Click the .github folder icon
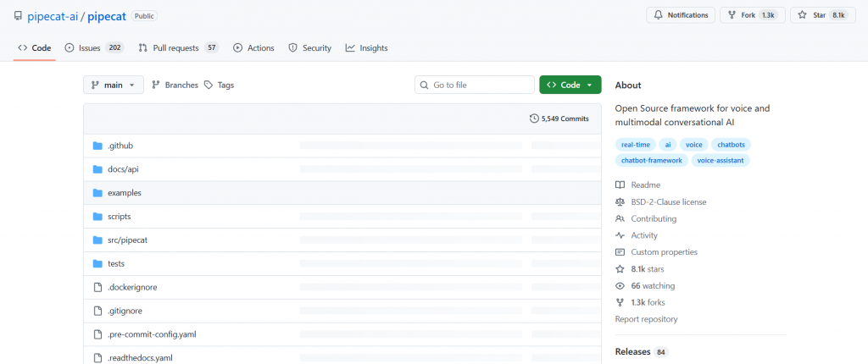Viewport: 868px width, 364px height. coord(98,146)
